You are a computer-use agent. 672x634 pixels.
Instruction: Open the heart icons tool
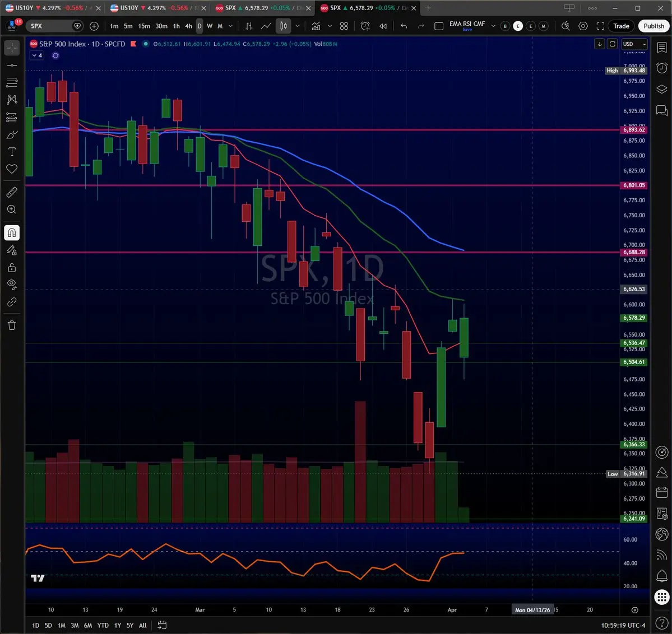point(12,169)
